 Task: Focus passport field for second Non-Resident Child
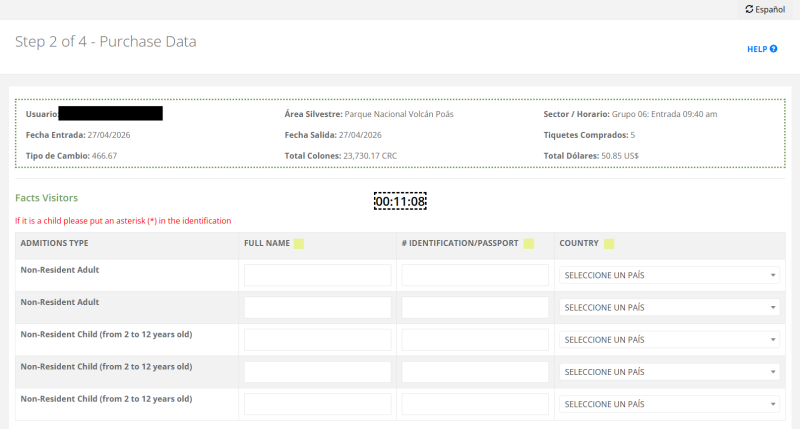[475, 372]
